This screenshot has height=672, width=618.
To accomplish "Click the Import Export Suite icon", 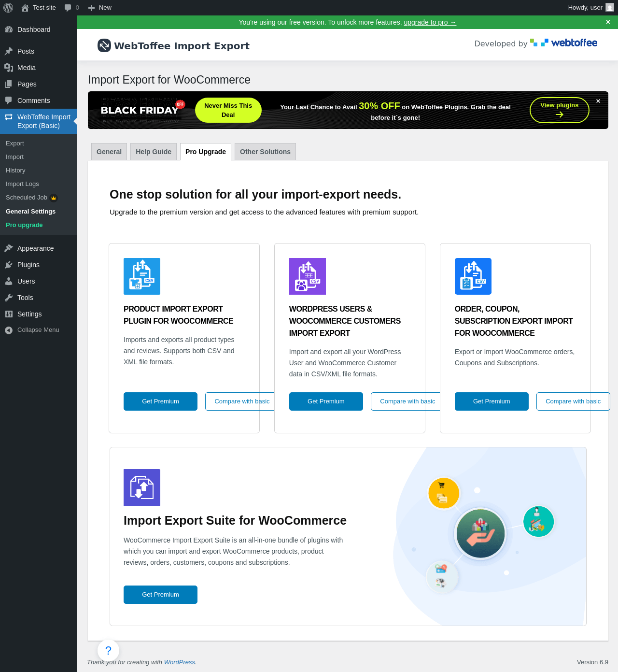I will coord(142,487).
